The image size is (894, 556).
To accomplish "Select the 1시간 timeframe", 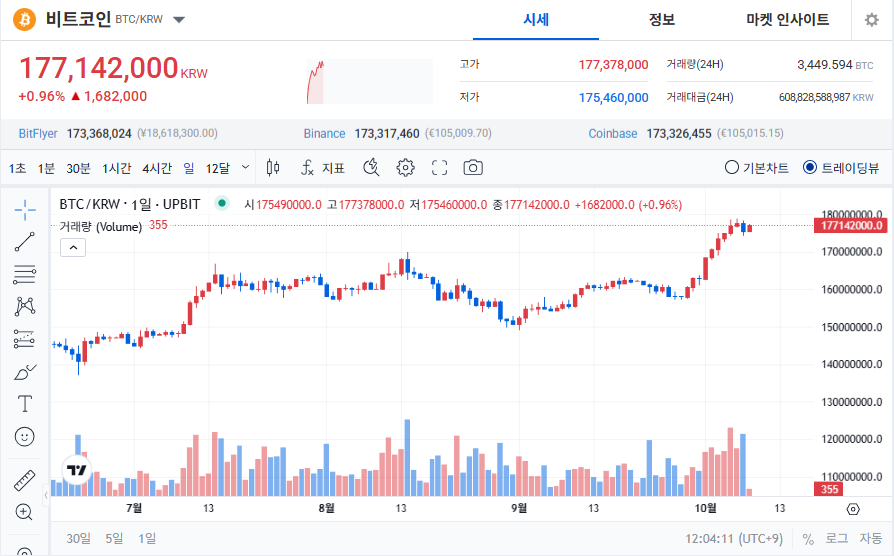I will [117, 168].
